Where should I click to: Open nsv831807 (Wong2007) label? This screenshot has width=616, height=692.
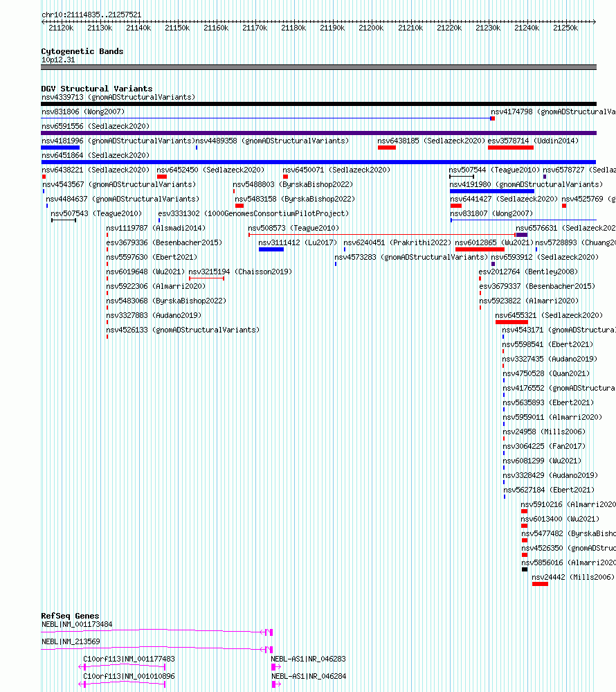491,213
